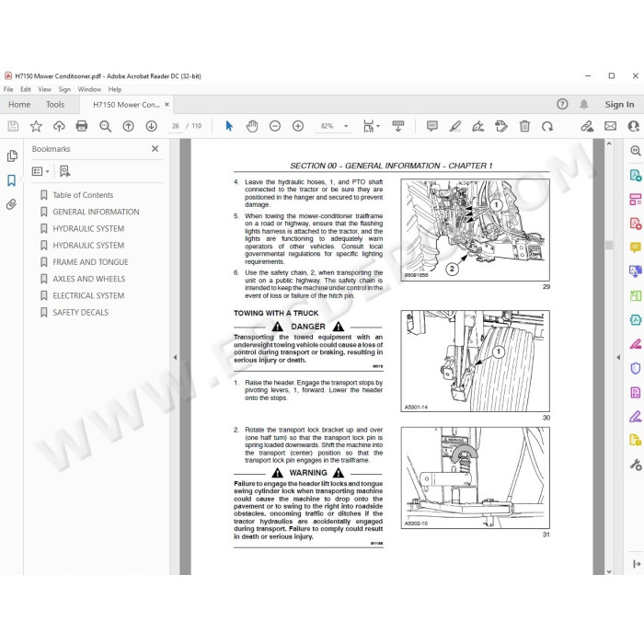This screenshot has height=644, width=644.
Task: Jump to the Table of Contents bookmark
Action: (83, 195)
